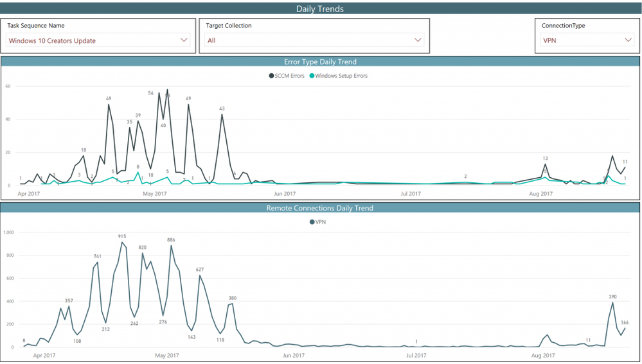Click the 212 data label
Viewport: 642px width, 364px height.
click(105, 329)
